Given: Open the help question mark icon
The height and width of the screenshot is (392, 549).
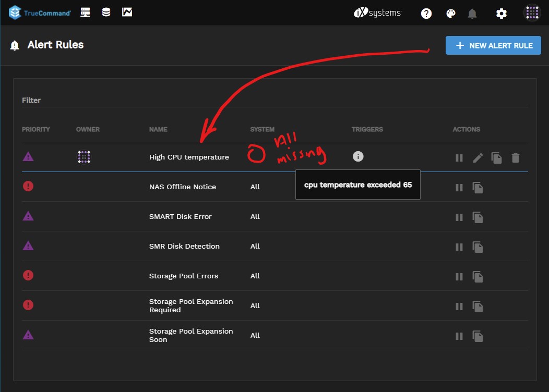Looking at the screenshot, I should 426,13.
